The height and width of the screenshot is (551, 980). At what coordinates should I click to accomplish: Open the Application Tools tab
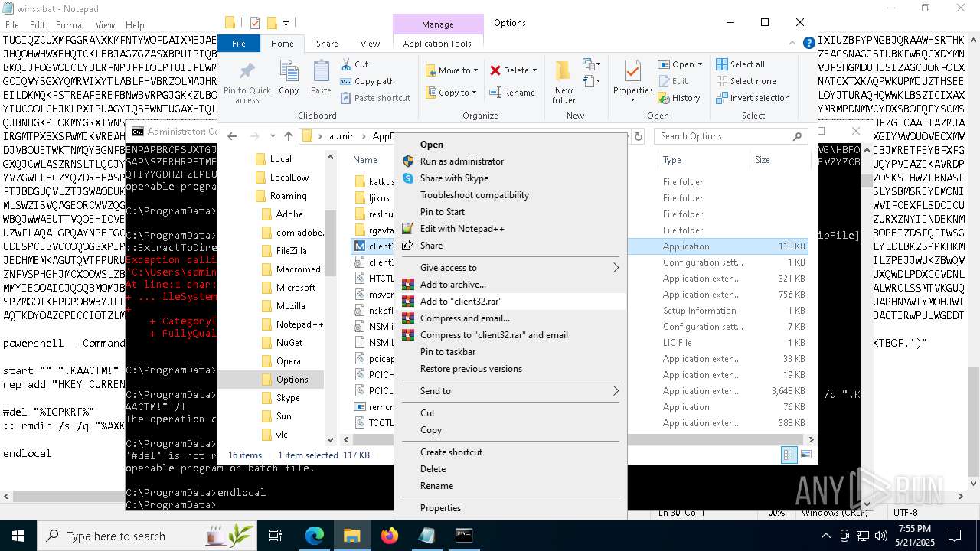(437, 44)
